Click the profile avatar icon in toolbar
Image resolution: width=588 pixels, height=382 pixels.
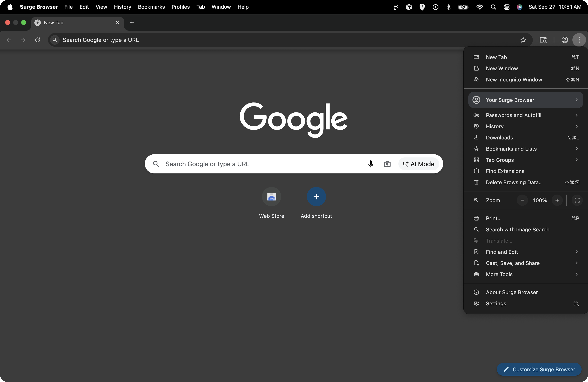tap(564, 40)
